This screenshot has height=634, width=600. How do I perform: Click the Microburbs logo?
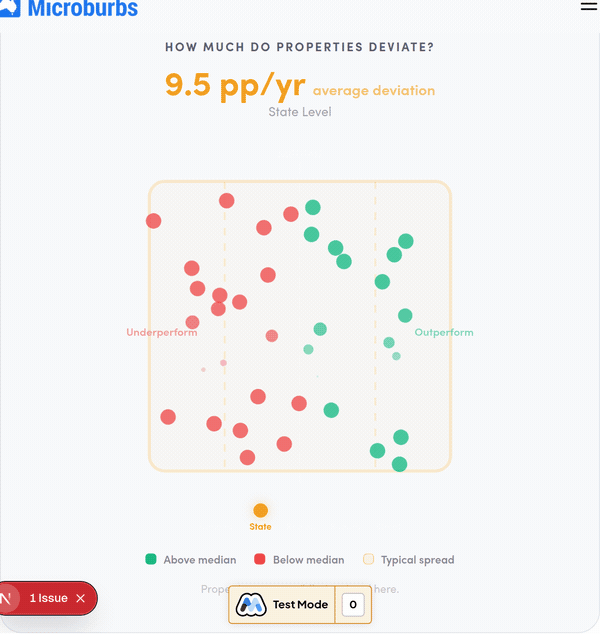pos(70,9)
